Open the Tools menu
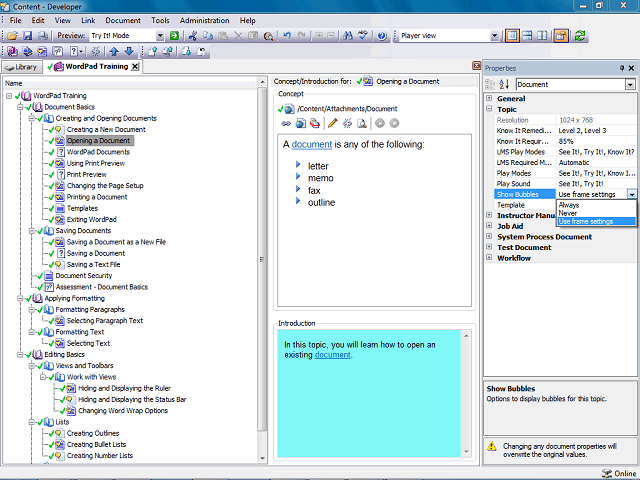640x480 pixels. click(x=160, y=20)
